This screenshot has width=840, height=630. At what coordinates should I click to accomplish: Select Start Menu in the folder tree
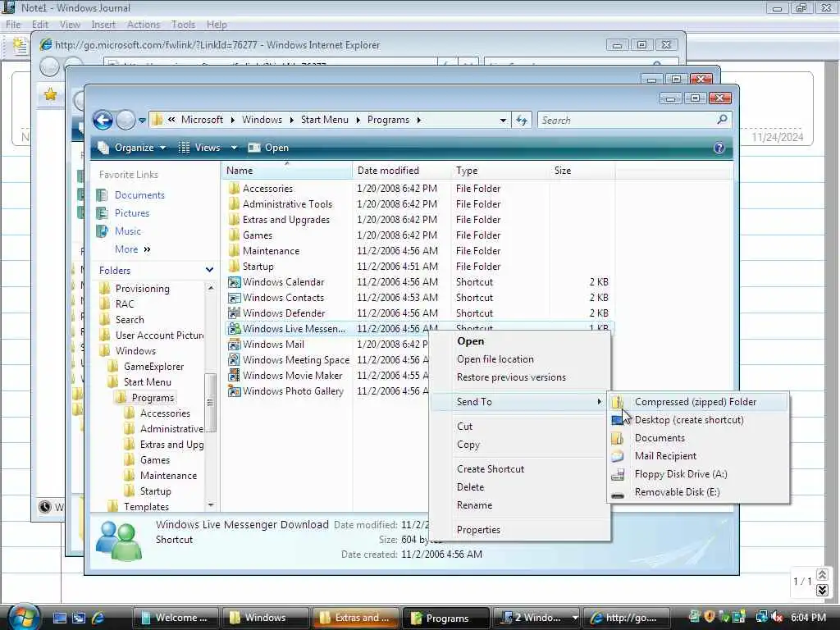pos(148,382)
